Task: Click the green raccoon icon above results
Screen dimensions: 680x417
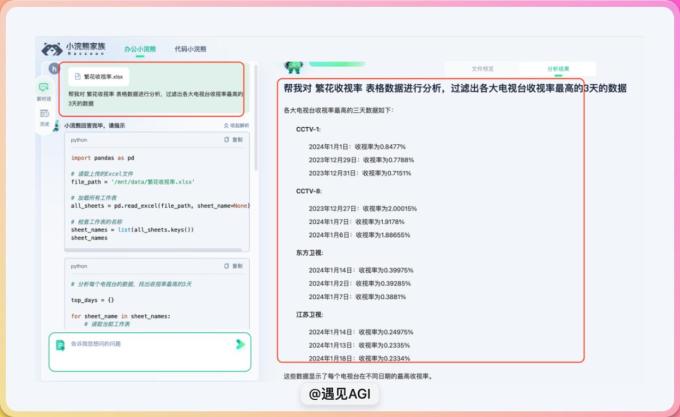Action: point(294,67)
